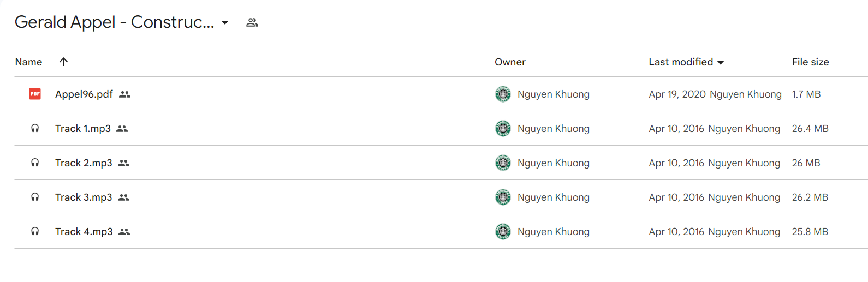
Task: Click the shared icon next to Appel96.pdf
Action: (x=125, y=94)
